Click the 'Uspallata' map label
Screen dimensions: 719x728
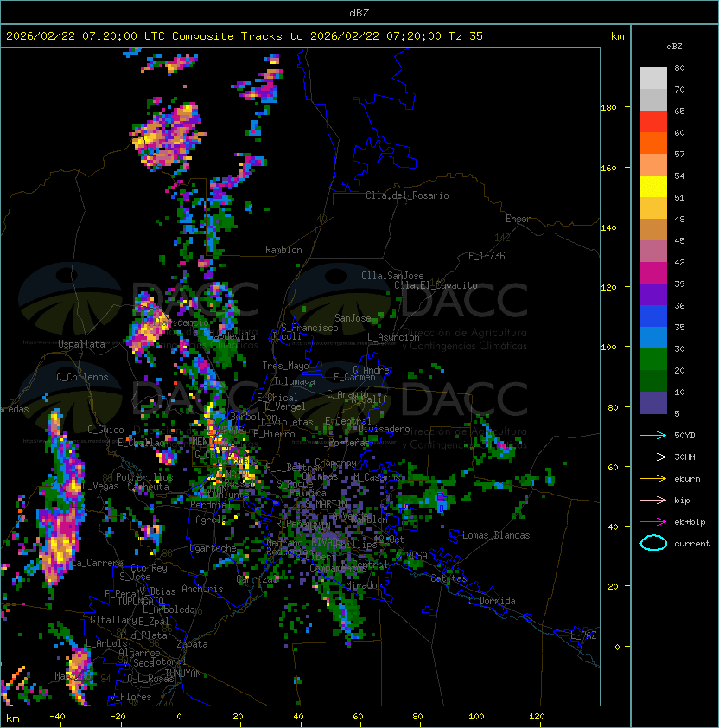81,344
